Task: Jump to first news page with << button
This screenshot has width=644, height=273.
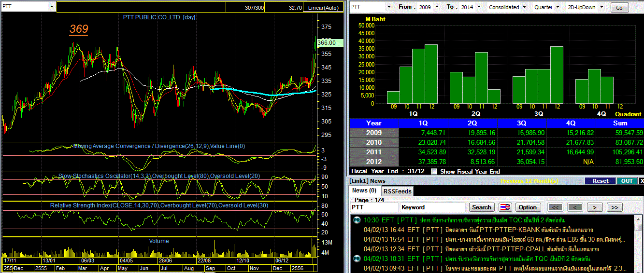Action: point(556,207)
